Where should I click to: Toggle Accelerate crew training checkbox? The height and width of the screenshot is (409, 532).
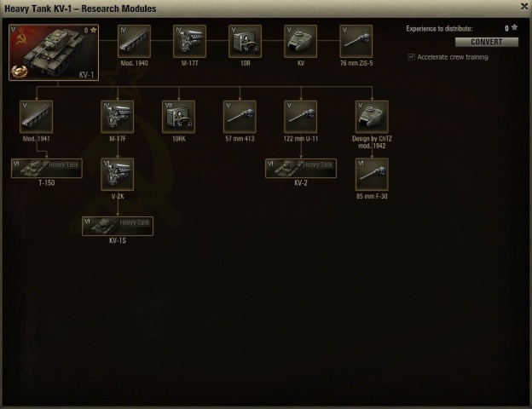(411, 57)
